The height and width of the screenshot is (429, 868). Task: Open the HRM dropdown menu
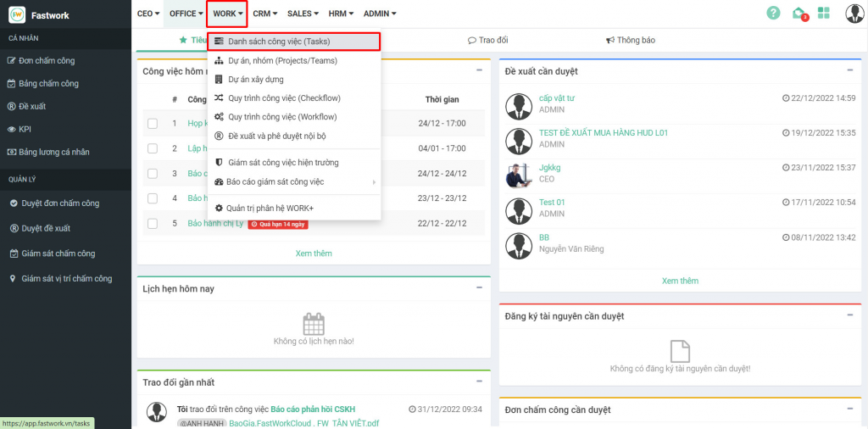pyautogui.click(x=340, y=14)
